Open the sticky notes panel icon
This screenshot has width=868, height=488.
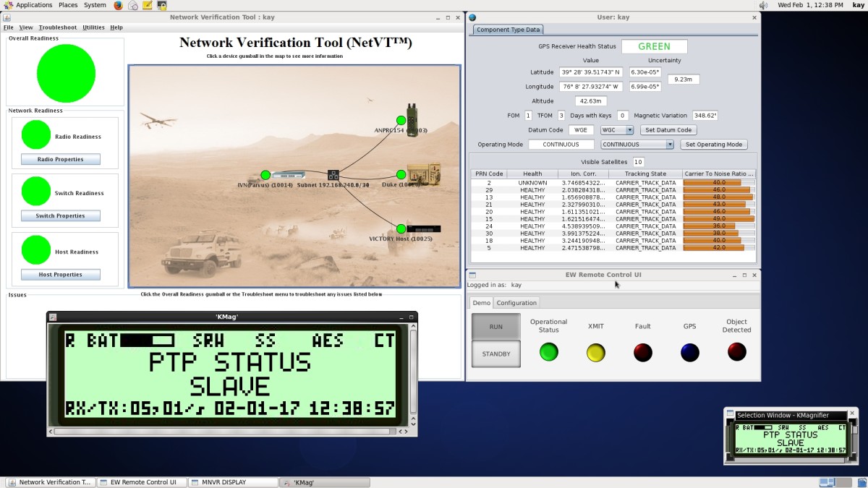148,5
